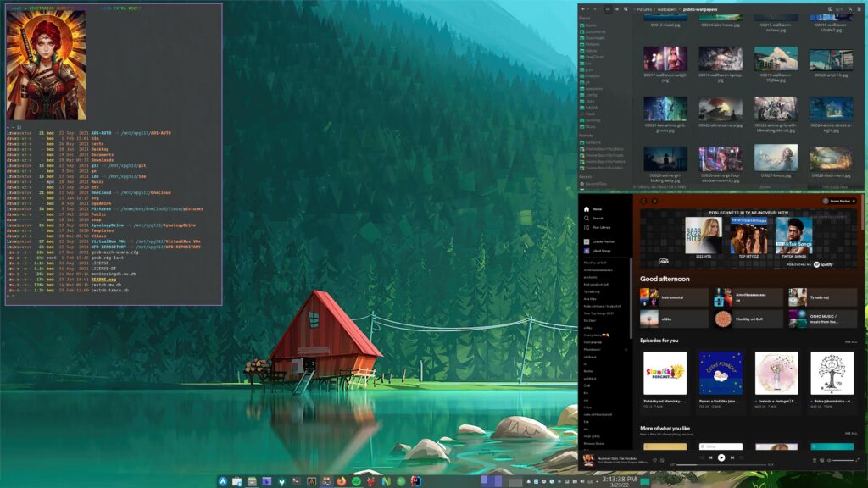The image size is (868, 488).
Task: Click See All beside Episodes for you
Action: 850,342
